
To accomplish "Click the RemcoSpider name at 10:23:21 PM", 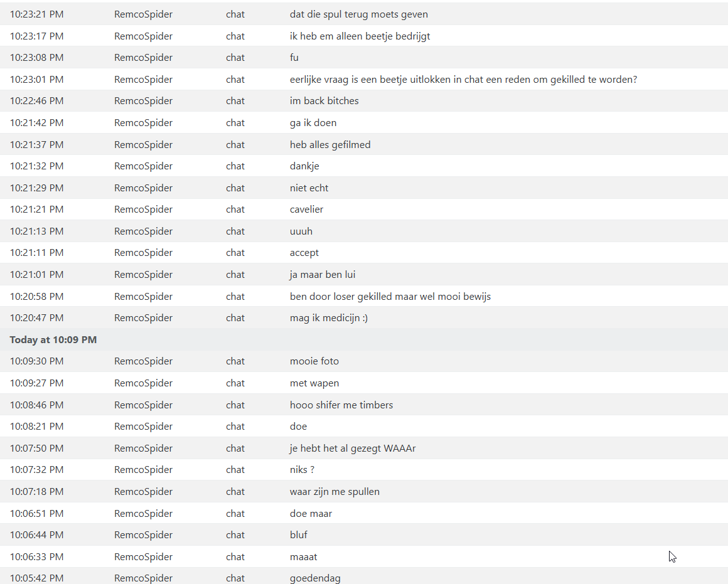I will tap(143, 14).
